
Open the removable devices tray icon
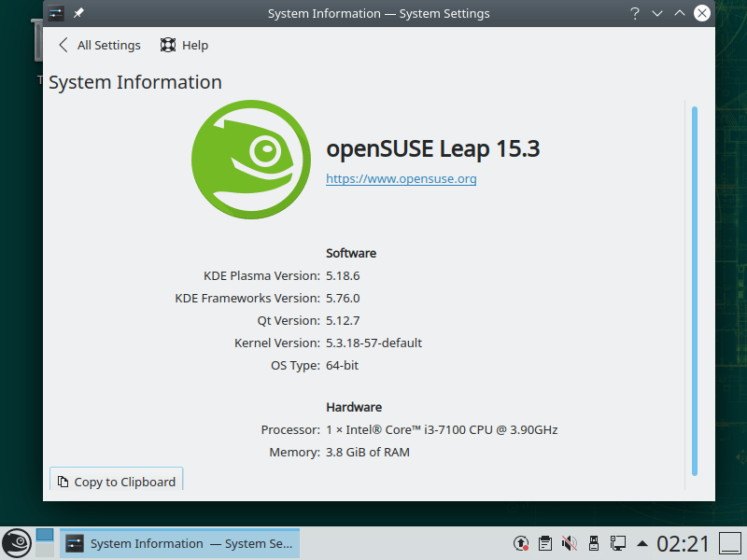click(594, 543)
